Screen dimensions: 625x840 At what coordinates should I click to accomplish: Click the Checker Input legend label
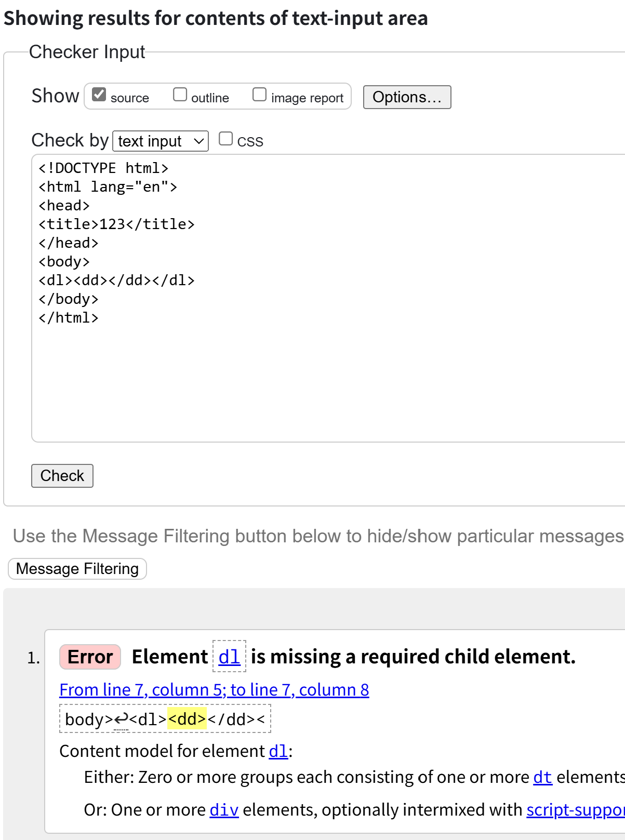click(x=87, y=52)
